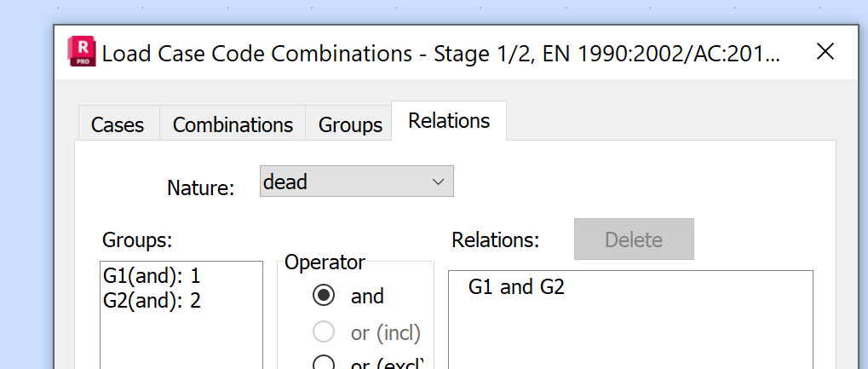868x369 pixels.
Task: Click the Robot PRO application icon
Action: (x=83, y=52)
